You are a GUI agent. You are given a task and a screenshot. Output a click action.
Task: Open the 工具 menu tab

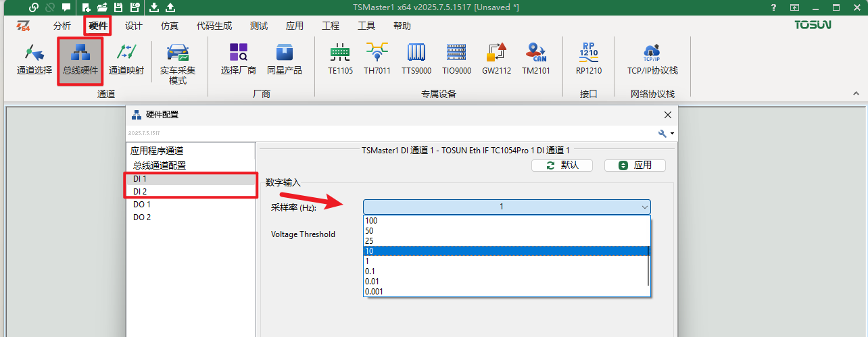tap(366, 26)
